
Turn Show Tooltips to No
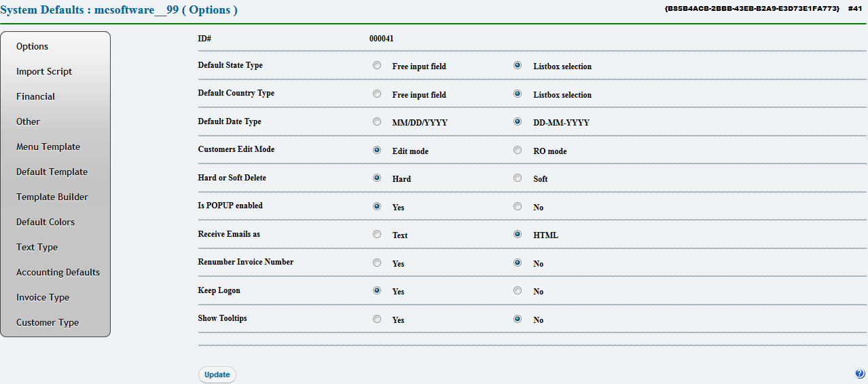click(518, 319)
